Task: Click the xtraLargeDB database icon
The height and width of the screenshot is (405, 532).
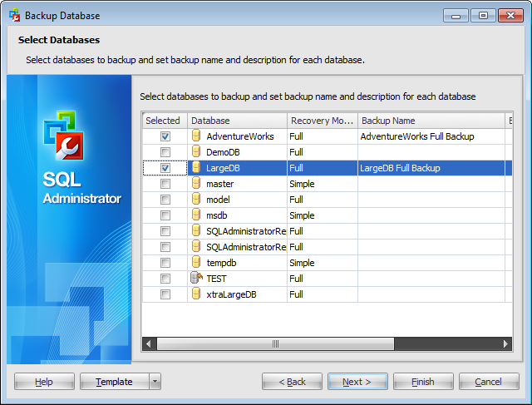Action: (197, 294)
